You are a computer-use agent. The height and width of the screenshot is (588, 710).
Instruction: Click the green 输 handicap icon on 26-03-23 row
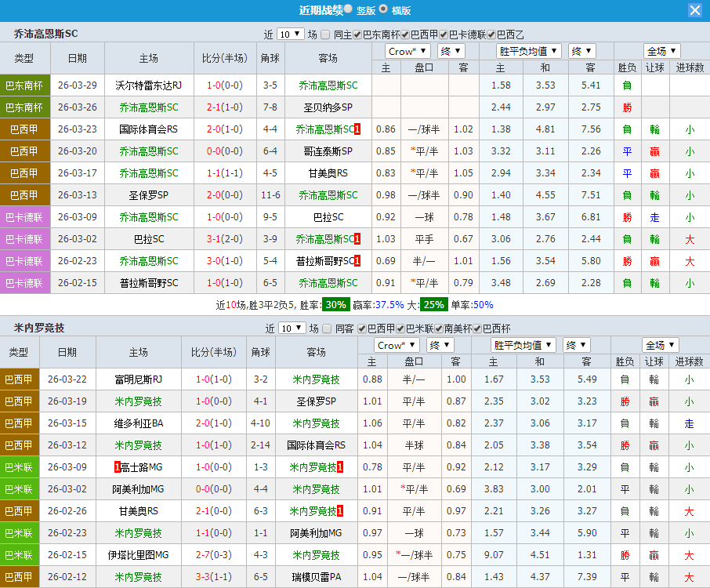click(655, 129)
